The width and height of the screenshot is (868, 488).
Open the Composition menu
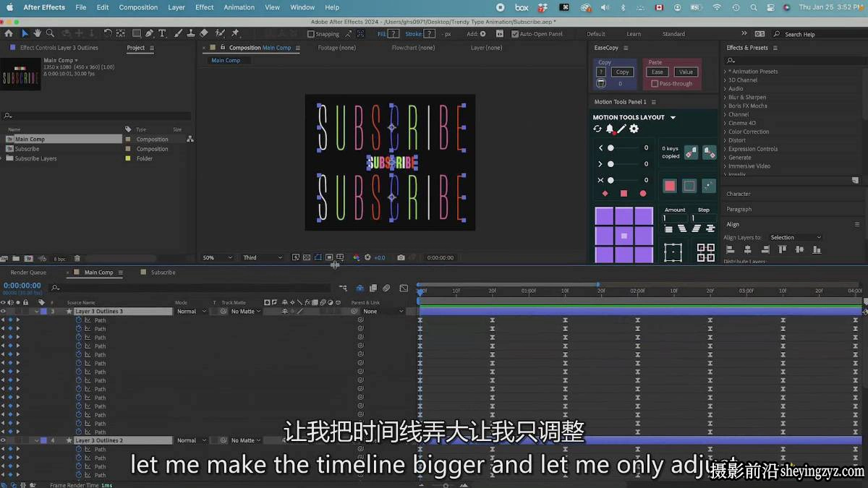point(138,7)
